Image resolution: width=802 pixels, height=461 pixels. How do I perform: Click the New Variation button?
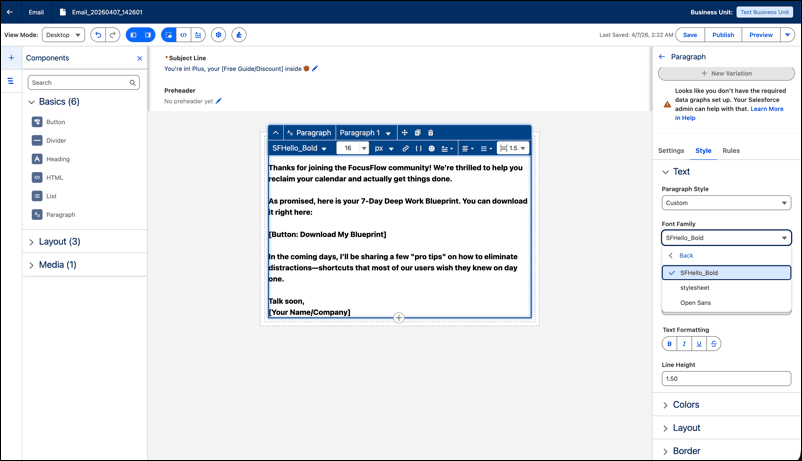click(x=726, y=73)
